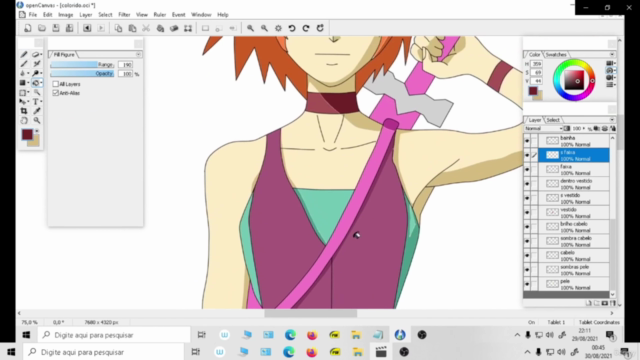Open the layer blend mode Normal dropdown
The image size is (640, 360).
[543, 129]
